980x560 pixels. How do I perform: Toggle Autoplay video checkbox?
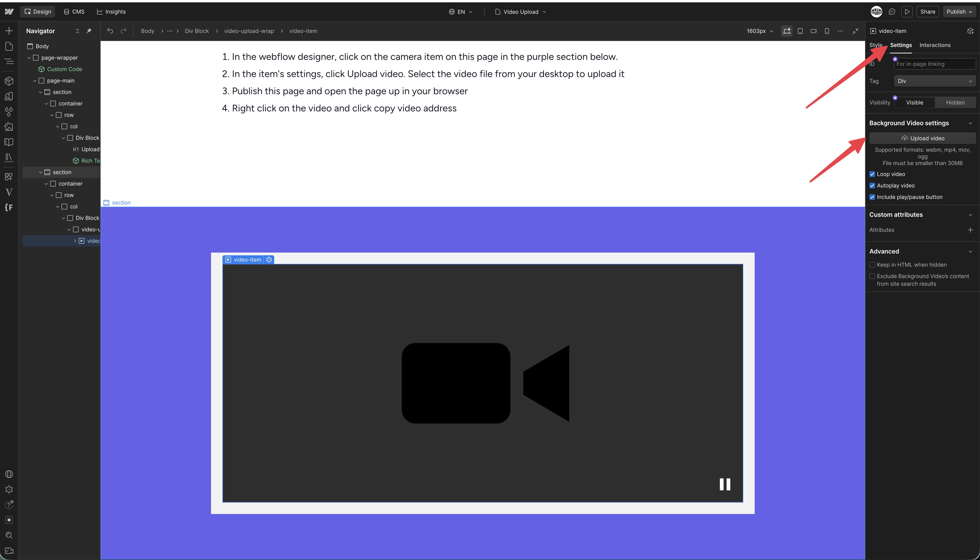872,186
